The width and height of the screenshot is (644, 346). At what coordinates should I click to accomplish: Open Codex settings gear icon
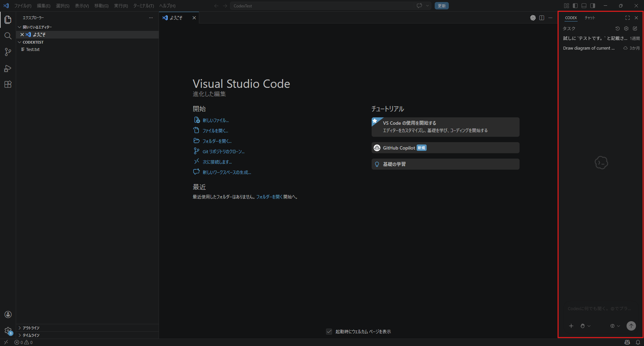pos(626,28)
